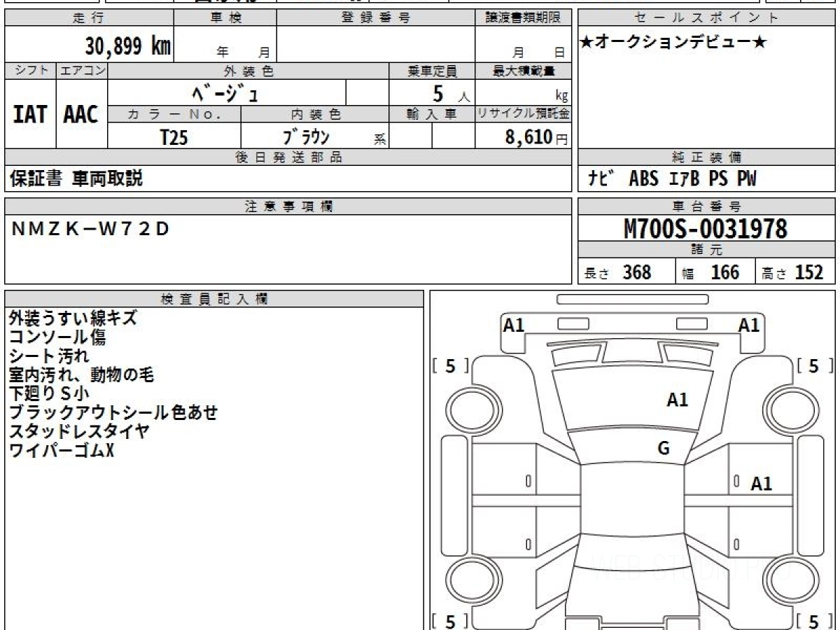Click the 長さ label
The width and height of the screenshot is (840, 630).
598,274
